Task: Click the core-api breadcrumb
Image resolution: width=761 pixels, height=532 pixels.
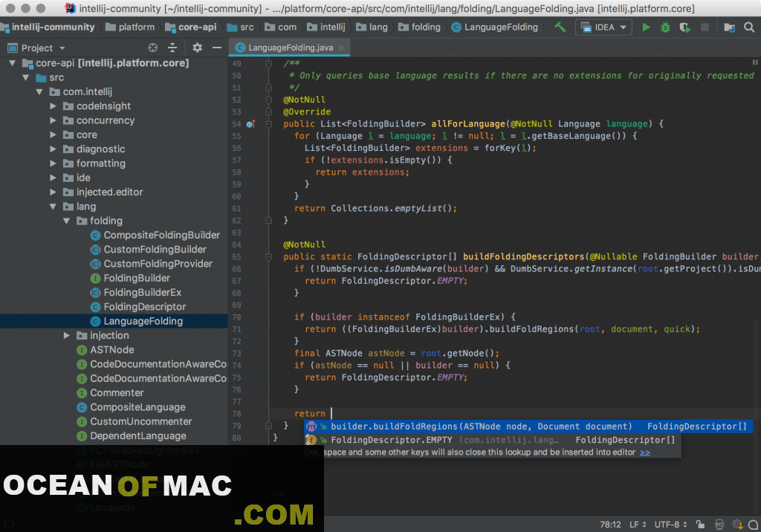Action: (x=191, y=27)
